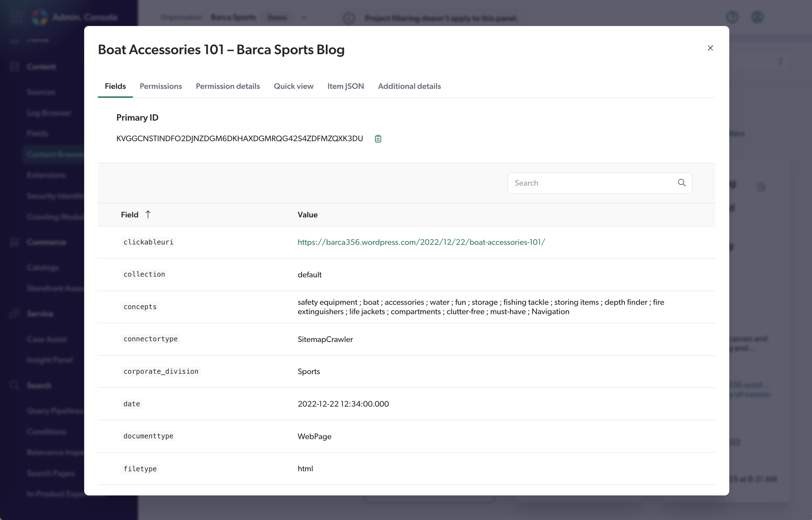Open Log Browser in the sidebar
The image size is (812, 520).
(x=49, y=113)
